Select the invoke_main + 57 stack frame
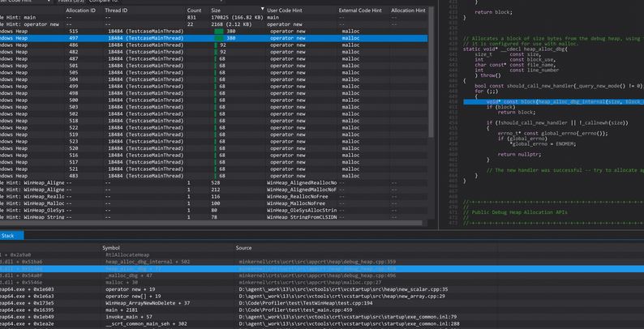 (x=322, y=317)
